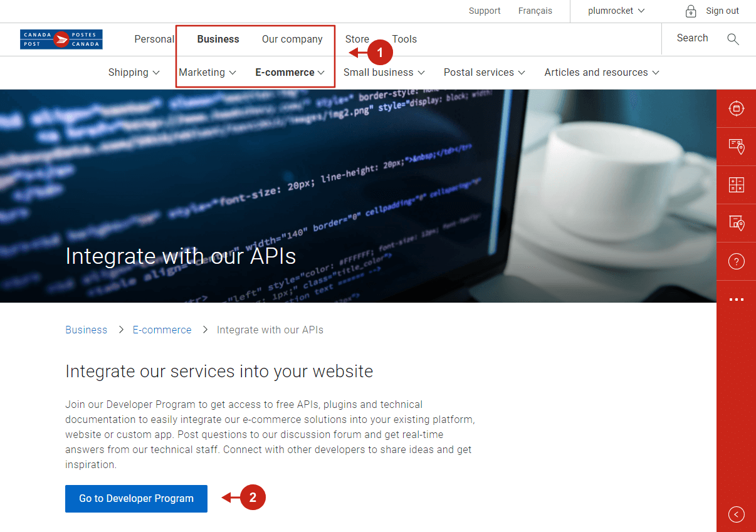Click the three-dot more icon in sidebar
The image size is (756, 532).
(736, 300)
